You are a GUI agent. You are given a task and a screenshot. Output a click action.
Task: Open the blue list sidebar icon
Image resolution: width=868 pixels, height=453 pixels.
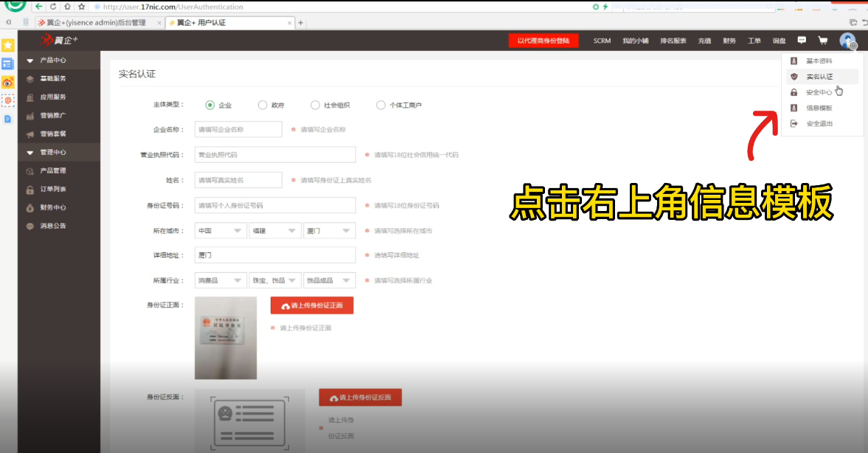point(8,63)
